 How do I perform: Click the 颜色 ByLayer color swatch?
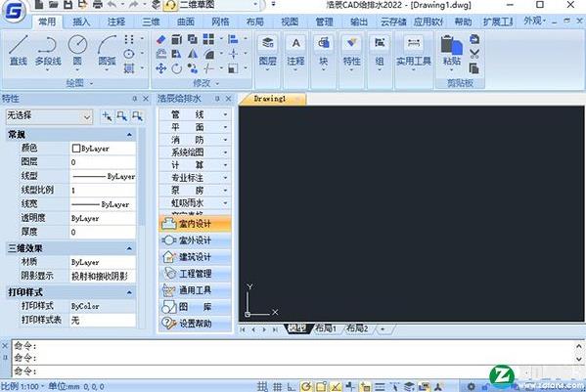pyautogui.click(x=76, y=149)
